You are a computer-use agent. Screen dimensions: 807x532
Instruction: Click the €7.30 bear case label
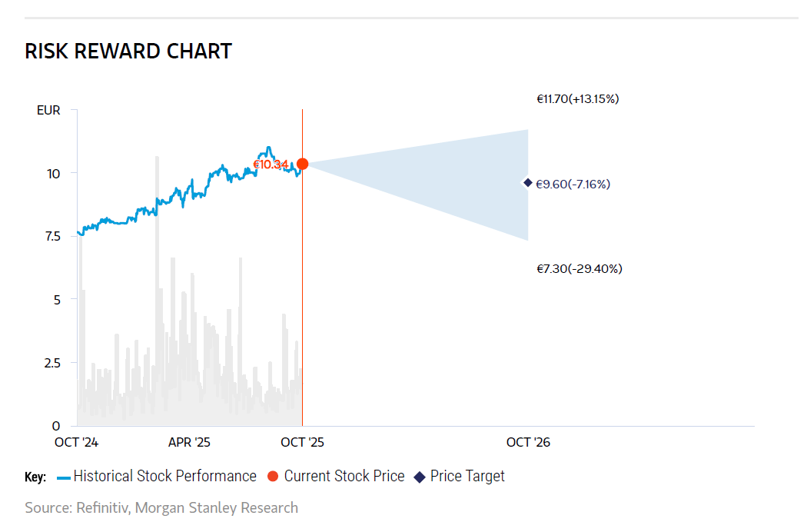click(579, 269)
